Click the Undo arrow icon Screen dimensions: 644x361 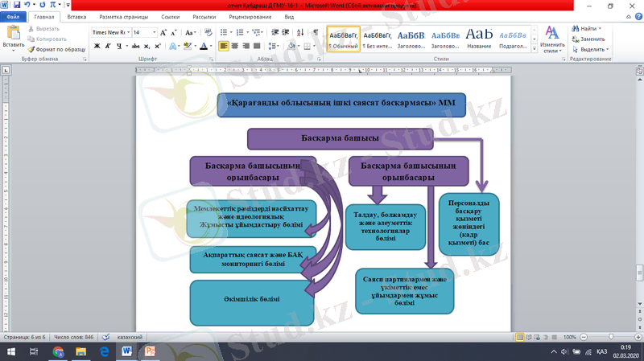click(x=26, y=5)
